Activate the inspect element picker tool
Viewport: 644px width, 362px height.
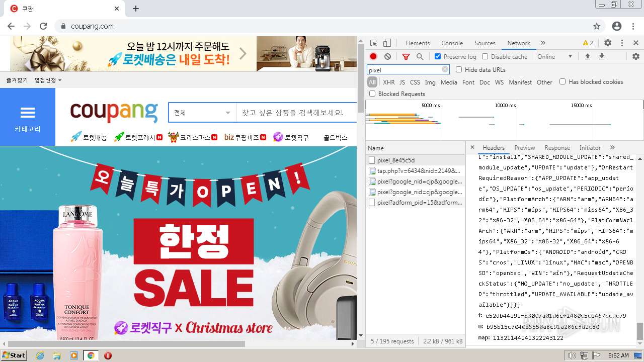373,43
